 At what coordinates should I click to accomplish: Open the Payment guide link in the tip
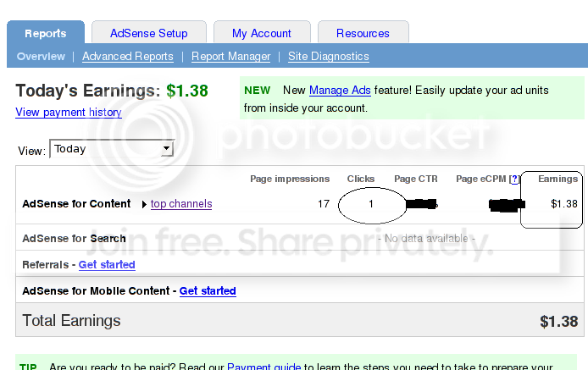coord(264,367)
